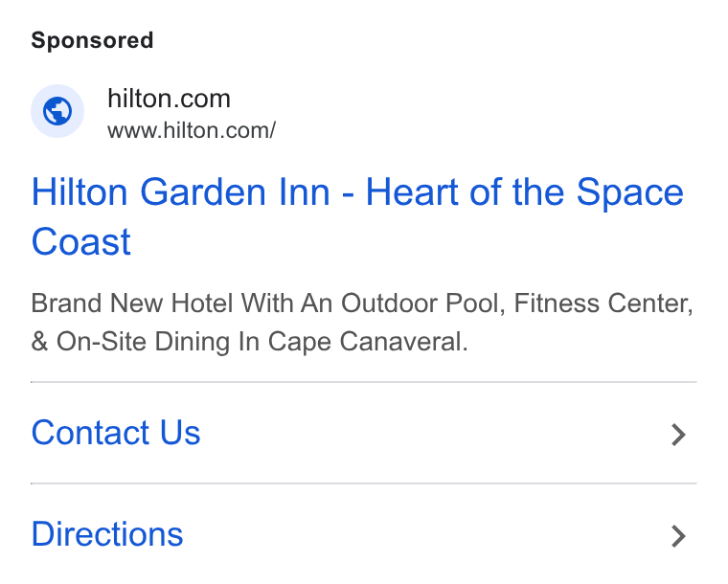Click the Cape Canaveral description line
Image resolution: width=728 pixels, height=584 pixels.
point(249,342)
